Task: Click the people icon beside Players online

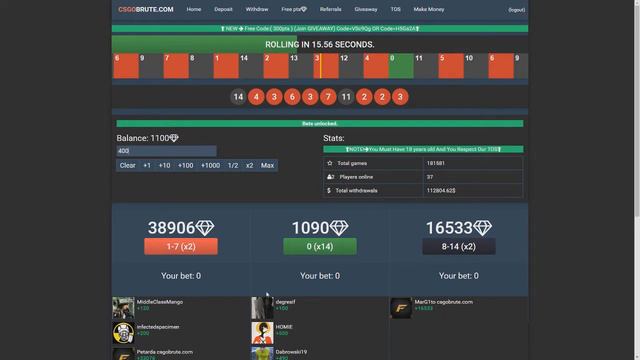Action: (331, 177)
